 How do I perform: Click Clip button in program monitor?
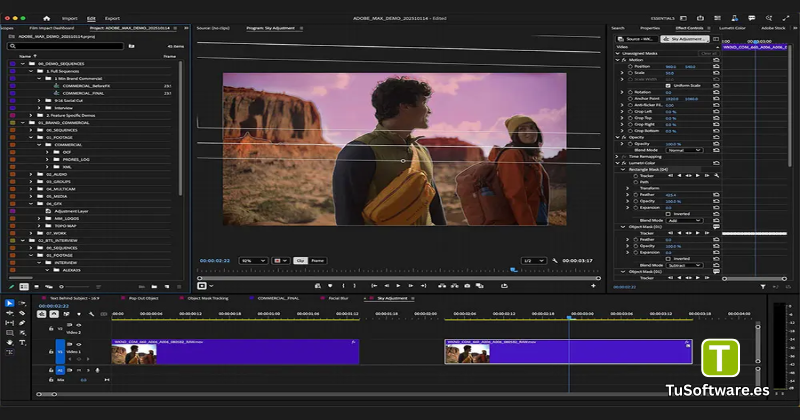pyautogui.click(x=300, y=261)
